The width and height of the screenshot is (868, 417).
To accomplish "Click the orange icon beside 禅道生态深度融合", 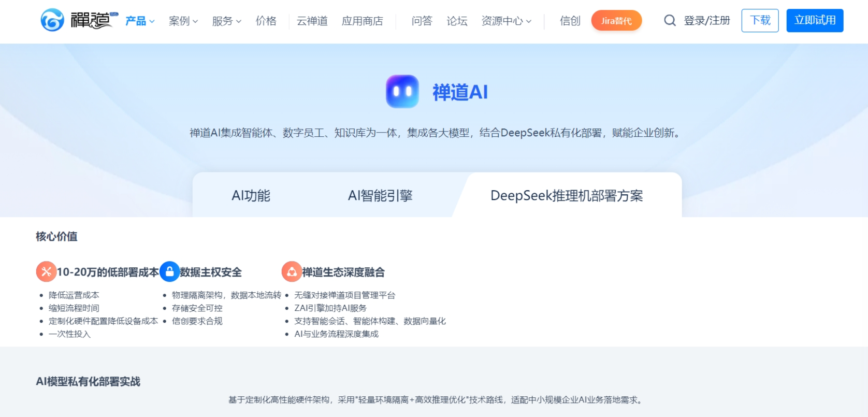I will click(292, 271).
